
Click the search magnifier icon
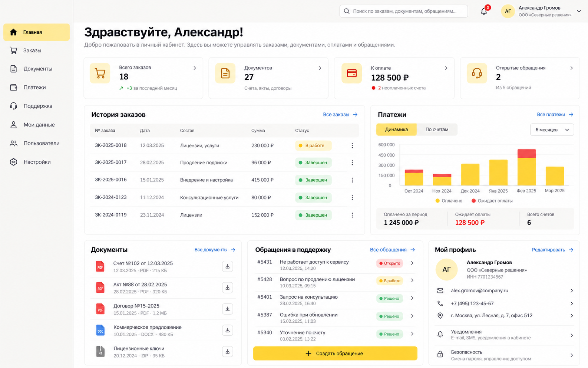coord(347,11)
